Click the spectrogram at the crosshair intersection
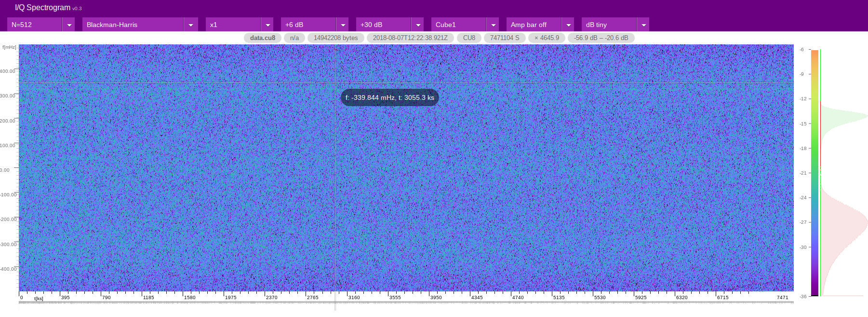 pos(335,83)
